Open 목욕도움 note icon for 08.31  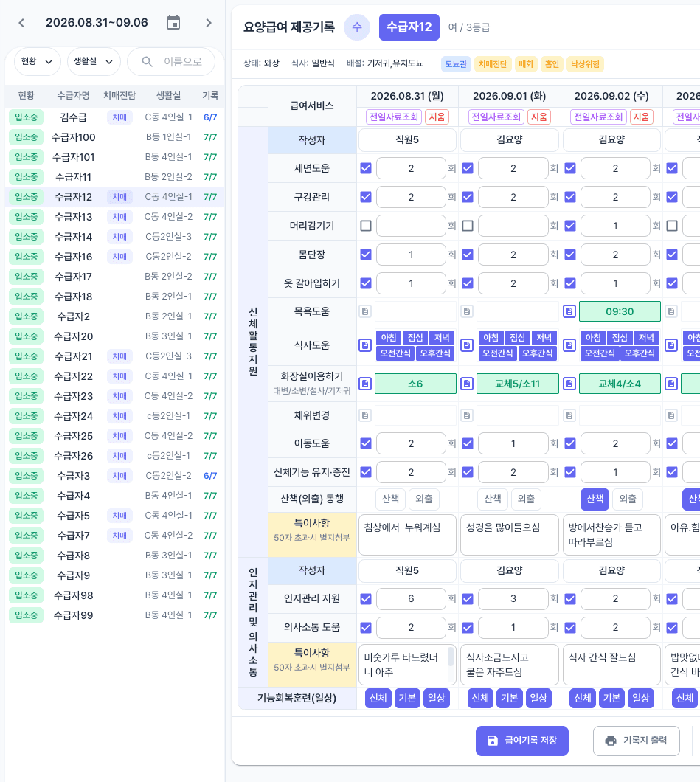(x=365, y=311)
